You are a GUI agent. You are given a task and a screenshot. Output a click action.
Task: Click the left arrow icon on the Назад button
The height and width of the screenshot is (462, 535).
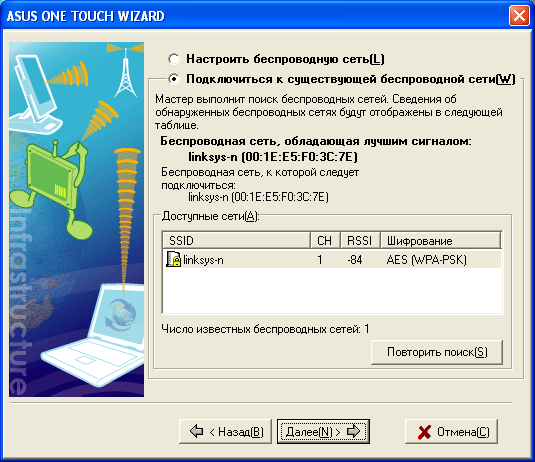pos(197,431)
